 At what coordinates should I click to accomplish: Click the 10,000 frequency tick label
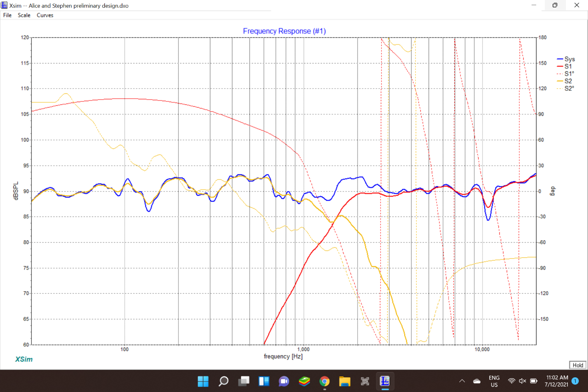(481, 349)
